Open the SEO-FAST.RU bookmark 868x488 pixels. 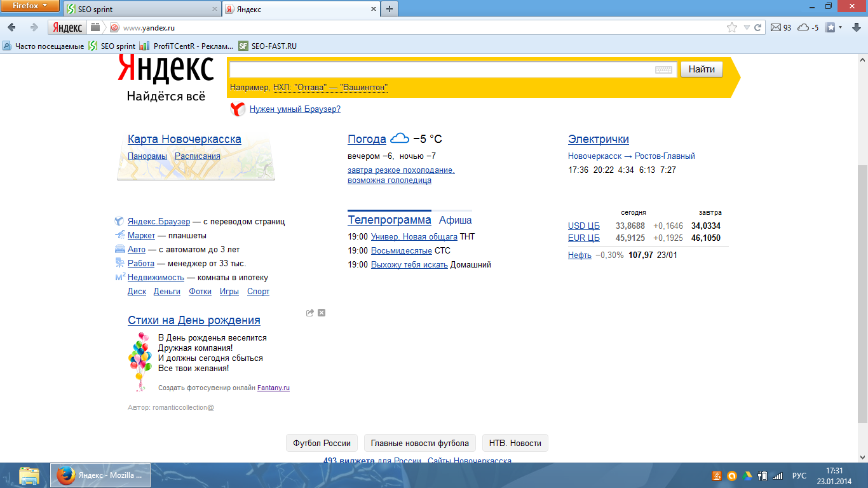(x=268, y=46)
